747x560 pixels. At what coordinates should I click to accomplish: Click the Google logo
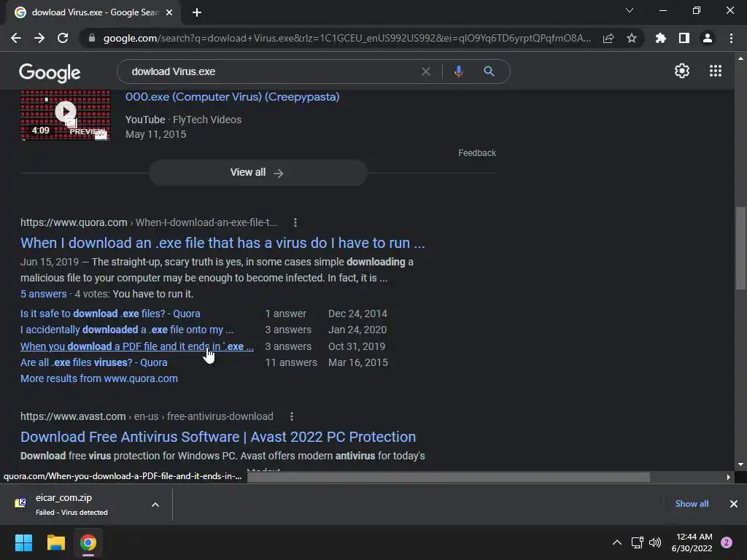(x=50, y=72)
